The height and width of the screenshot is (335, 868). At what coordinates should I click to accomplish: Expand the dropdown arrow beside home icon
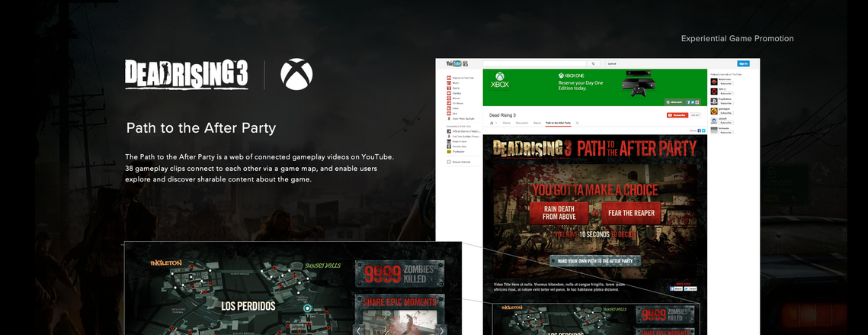(x=496, y=123)
